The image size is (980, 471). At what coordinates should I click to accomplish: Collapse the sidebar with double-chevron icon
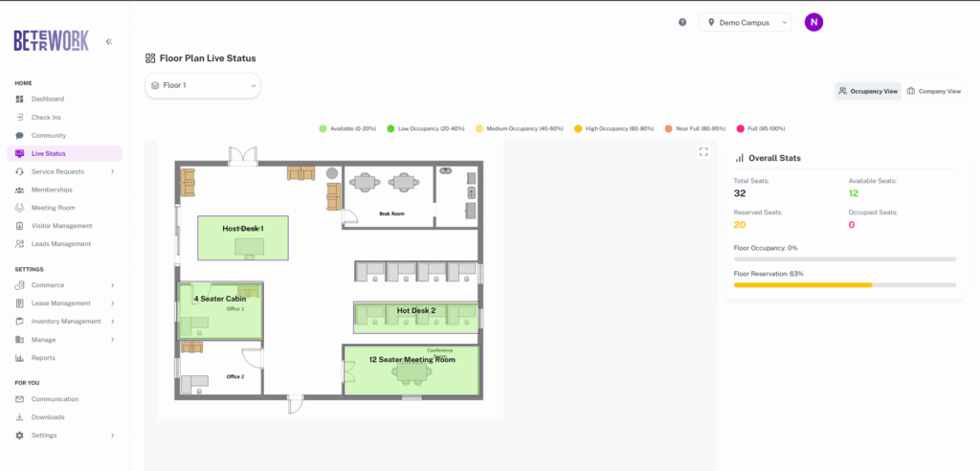[x=109, y=41]
